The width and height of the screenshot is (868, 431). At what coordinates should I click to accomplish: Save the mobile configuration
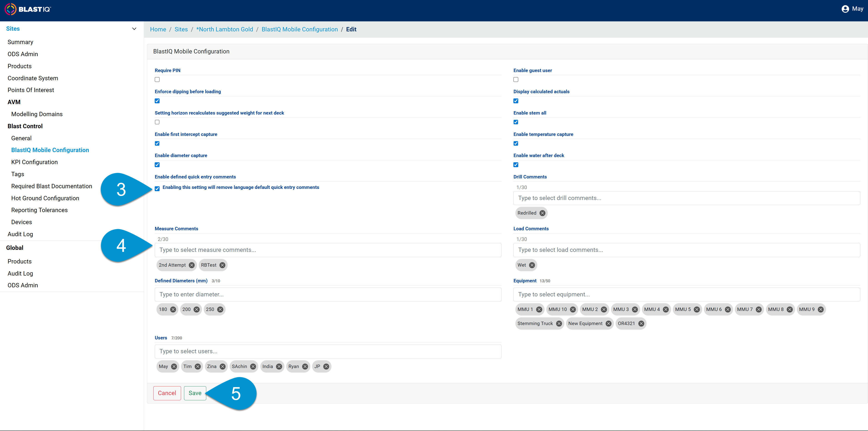tap(195, 393)
